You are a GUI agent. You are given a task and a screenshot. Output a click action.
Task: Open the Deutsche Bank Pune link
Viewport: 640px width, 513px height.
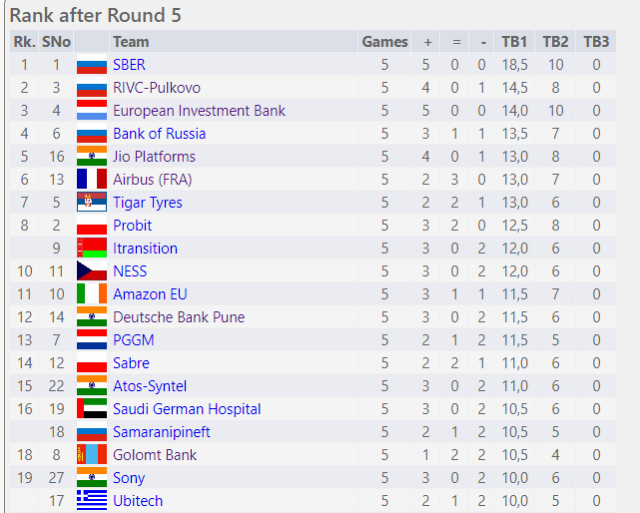179,317
